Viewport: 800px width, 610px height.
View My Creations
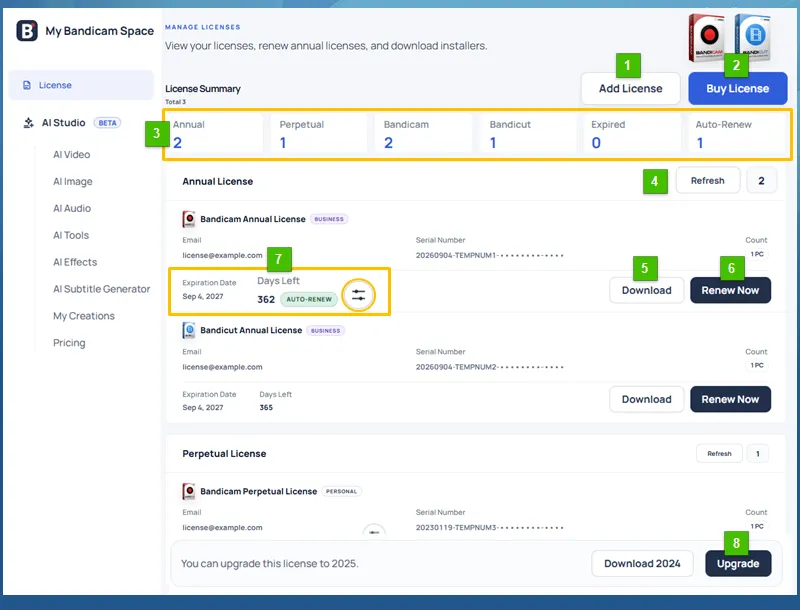point(84,316)
